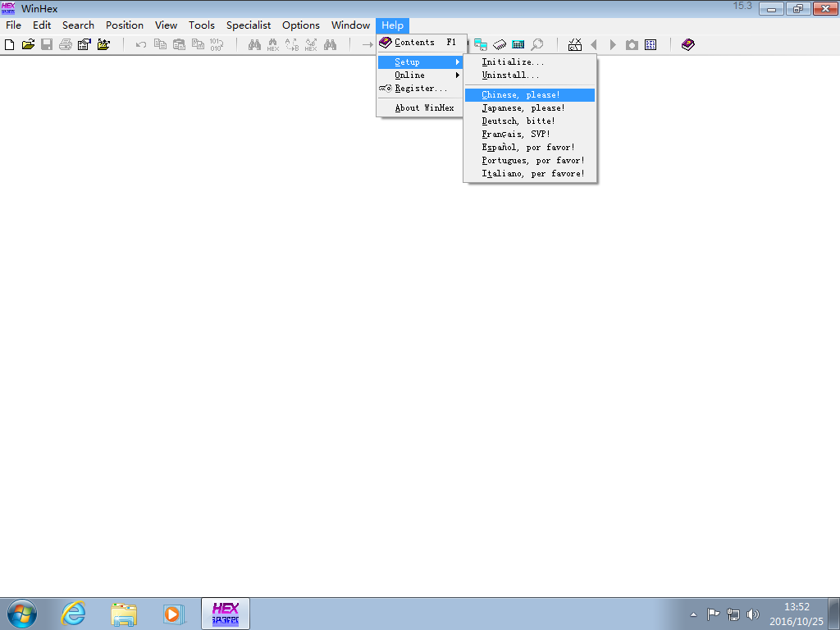
Task: Open the Windows Start menu
Action: (x=22, y=614)
